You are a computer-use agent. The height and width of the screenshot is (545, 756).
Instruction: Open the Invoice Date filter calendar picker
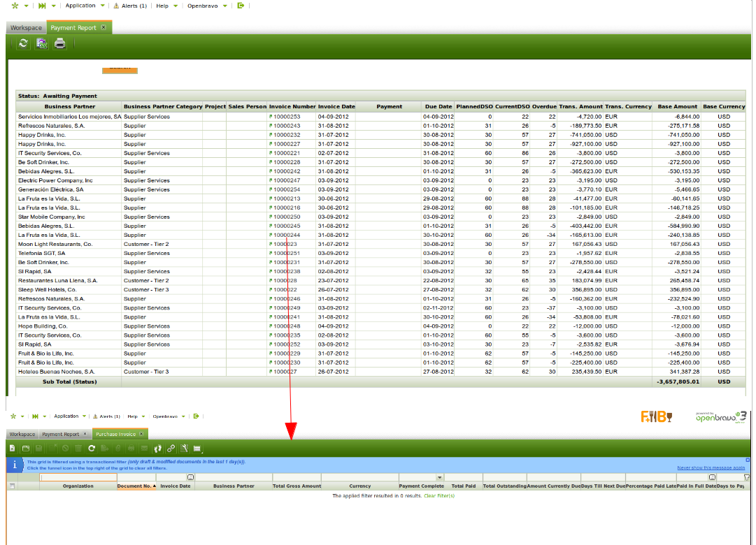[190, 477]
